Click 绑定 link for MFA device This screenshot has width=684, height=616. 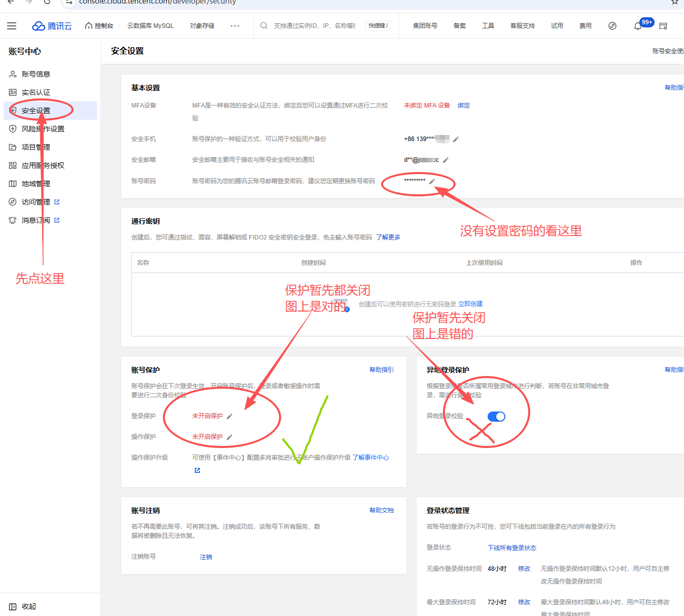click(463, 106)
